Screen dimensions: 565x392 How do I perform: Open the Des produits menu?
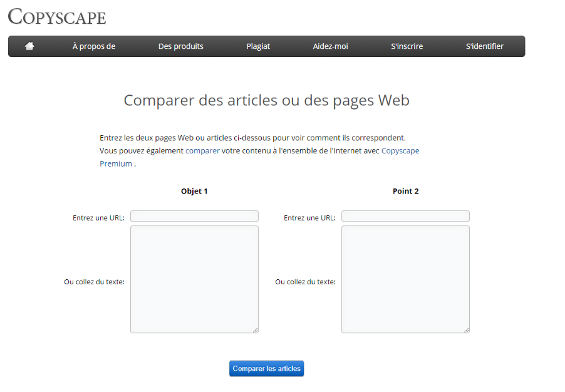pos(180,46)
